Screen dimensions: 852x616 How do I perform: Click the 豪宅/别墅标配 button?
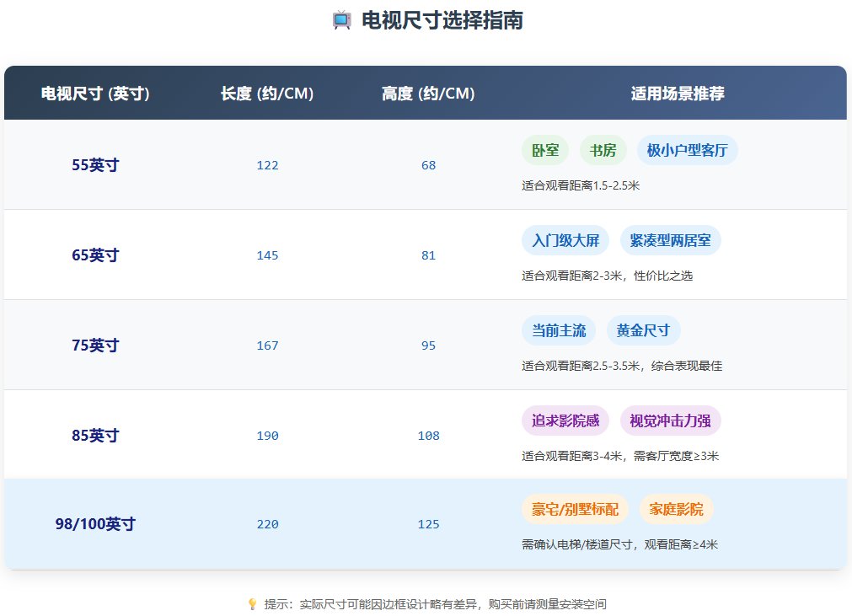click(x=575, y=509)
